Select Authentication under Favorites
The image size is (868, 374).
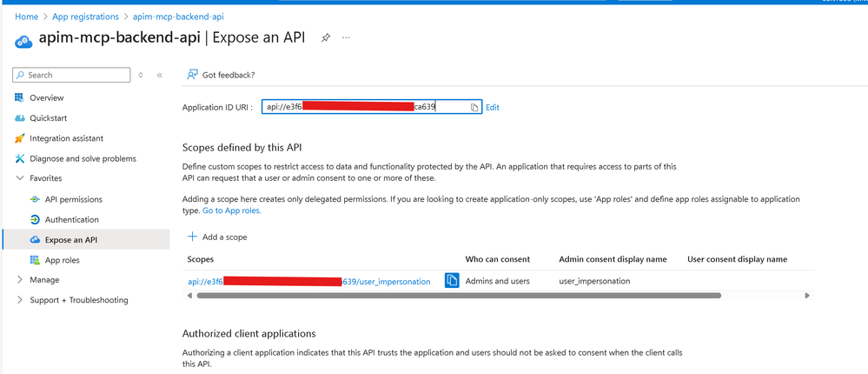(72, 219)
